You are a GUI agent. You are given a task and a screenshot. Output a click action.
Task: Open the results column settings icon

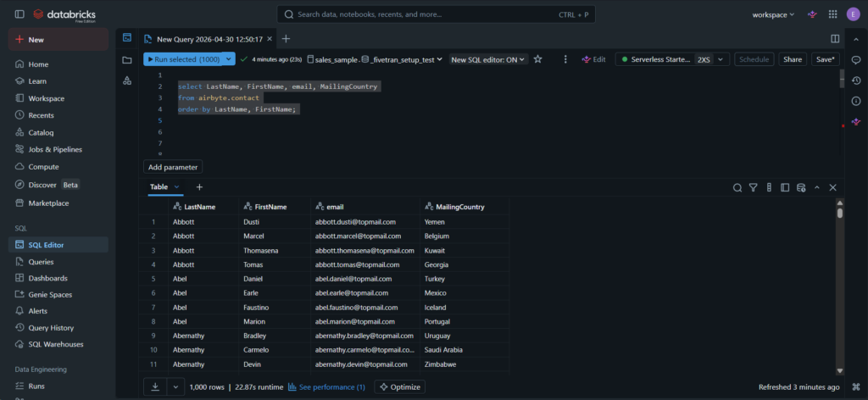click(x=769, y=187)
